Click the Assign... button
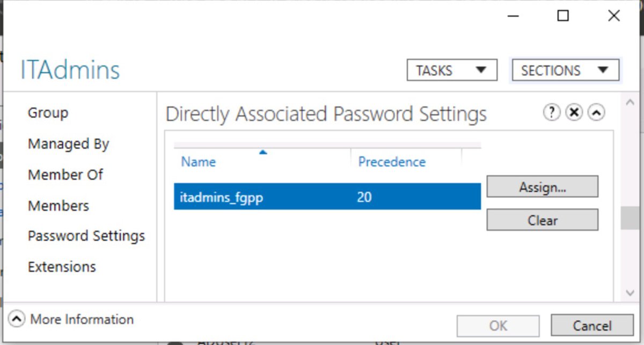 (542, 187)
